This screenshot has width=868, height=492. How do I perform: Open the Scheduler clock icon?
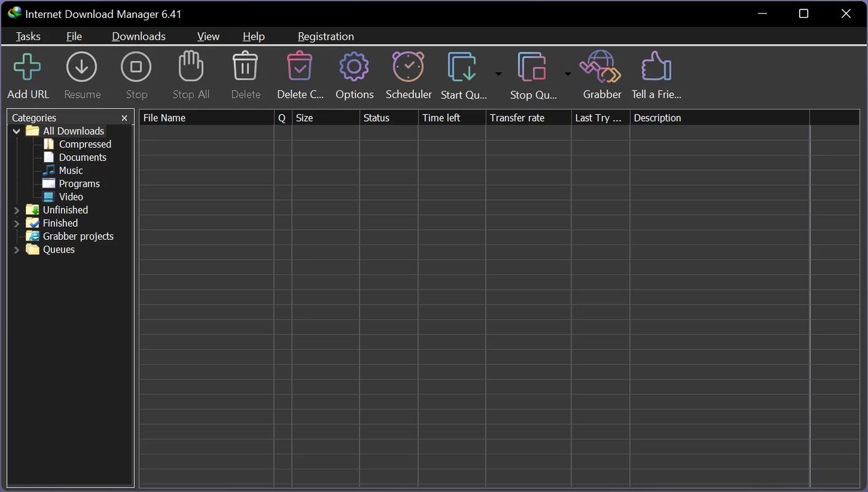click(409, 68)
